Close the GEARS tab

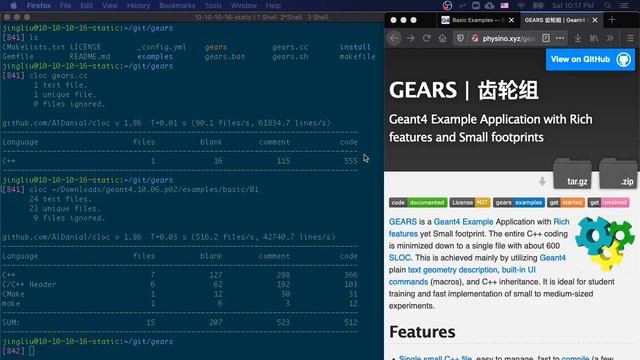pos(595,20)
